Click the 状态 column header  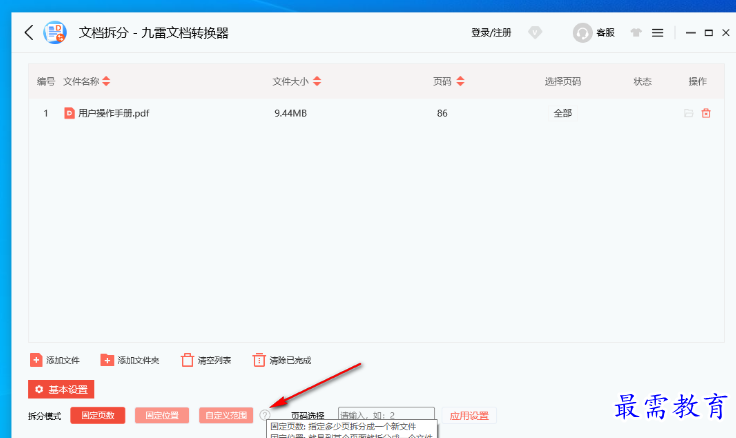(x=642, y=81)
